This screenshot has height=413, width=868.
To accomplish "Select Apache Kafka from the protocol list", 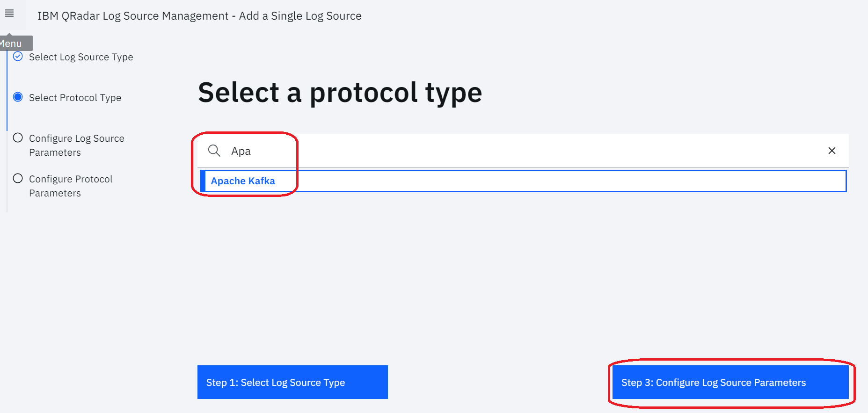I will [243, 181].
